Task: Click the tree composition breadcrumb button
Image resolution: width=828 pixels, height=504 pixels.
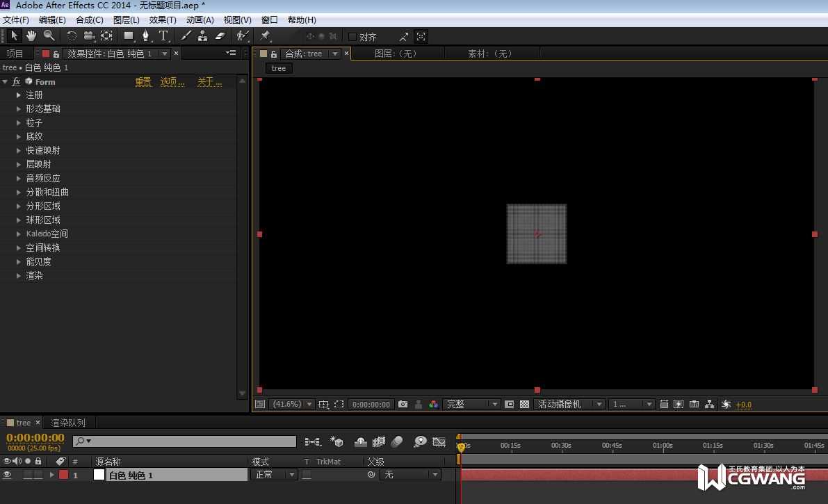Action: click(278, 68)
